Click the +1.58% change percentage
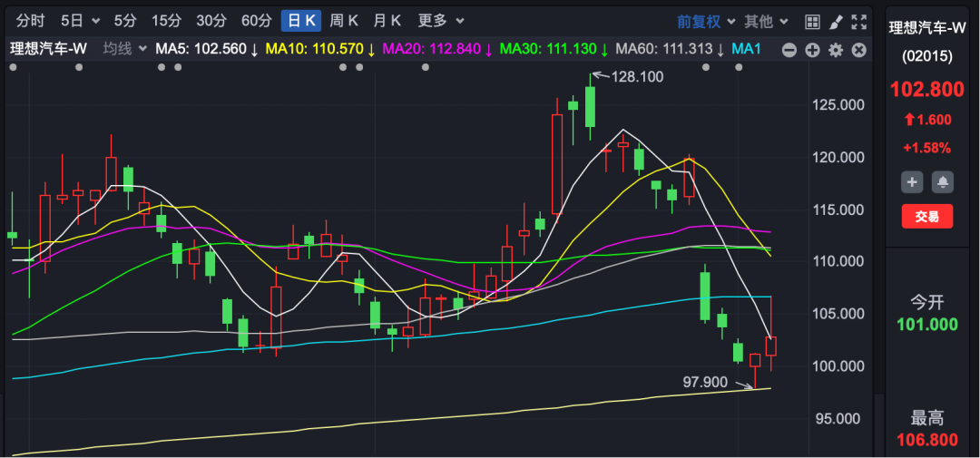 pos(926,148)
